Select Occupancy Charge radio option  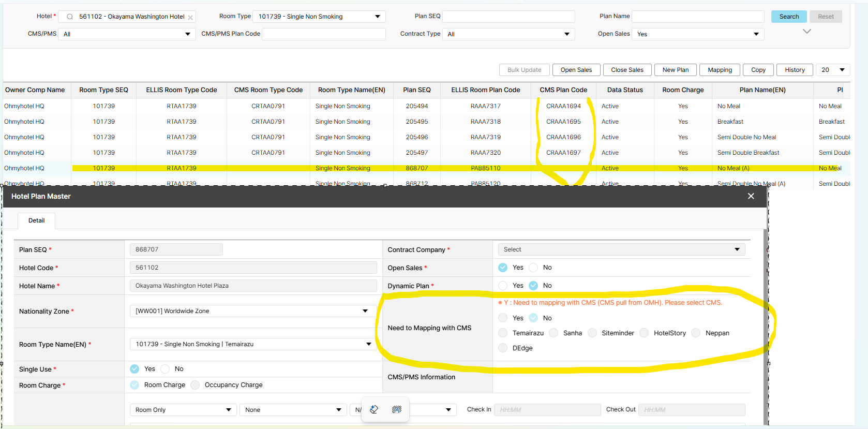(x=195, y=385)
